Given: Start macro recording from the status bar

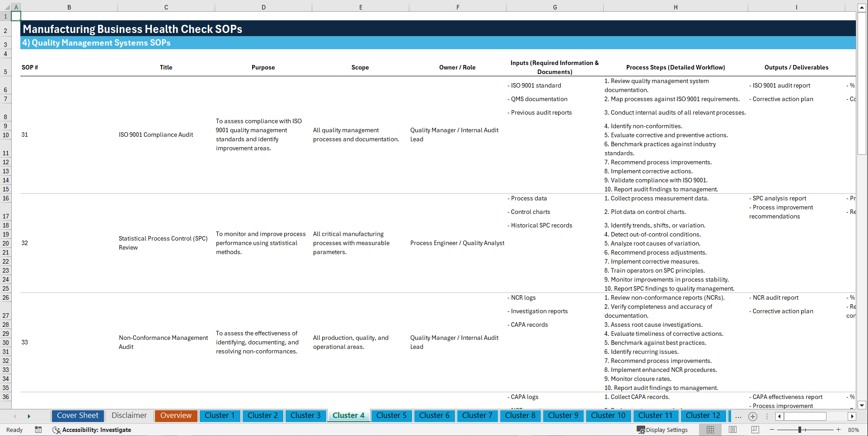Looking at the screenshot, I should [38, 430].
